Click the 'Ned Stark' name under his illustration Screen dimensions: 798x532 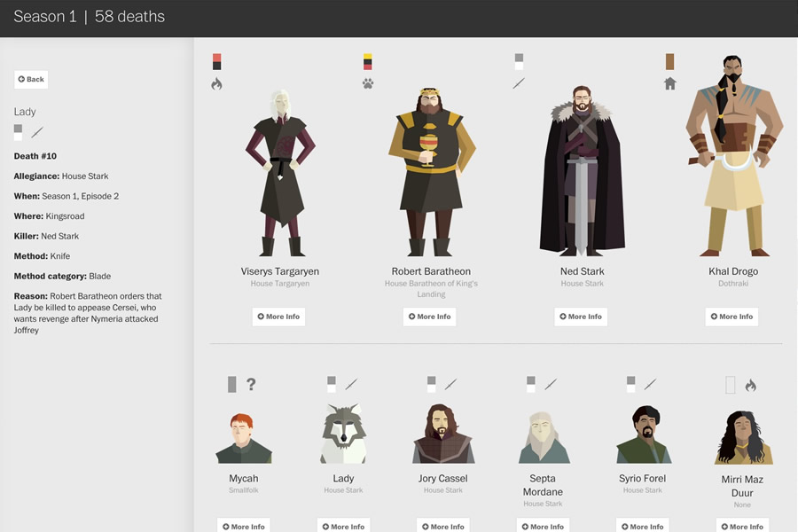[583, 271]
